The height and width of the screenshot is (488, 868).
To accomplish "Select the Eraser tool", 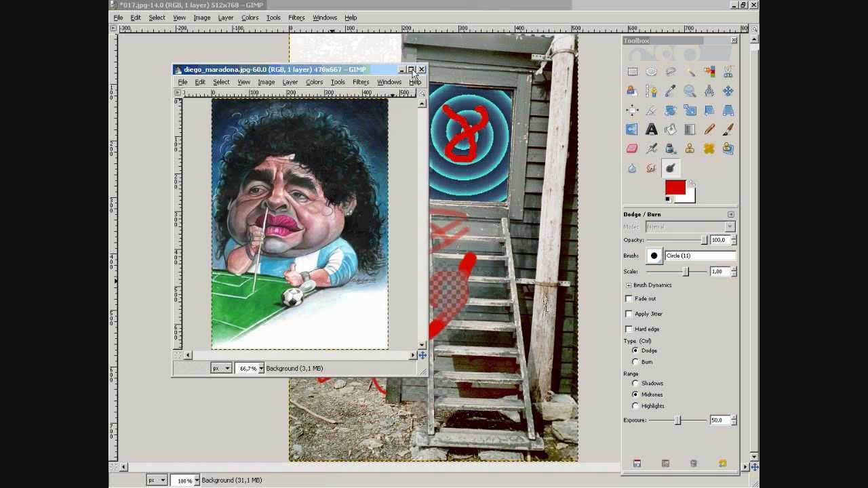I will pyautogui.click(x=632, y=148).
